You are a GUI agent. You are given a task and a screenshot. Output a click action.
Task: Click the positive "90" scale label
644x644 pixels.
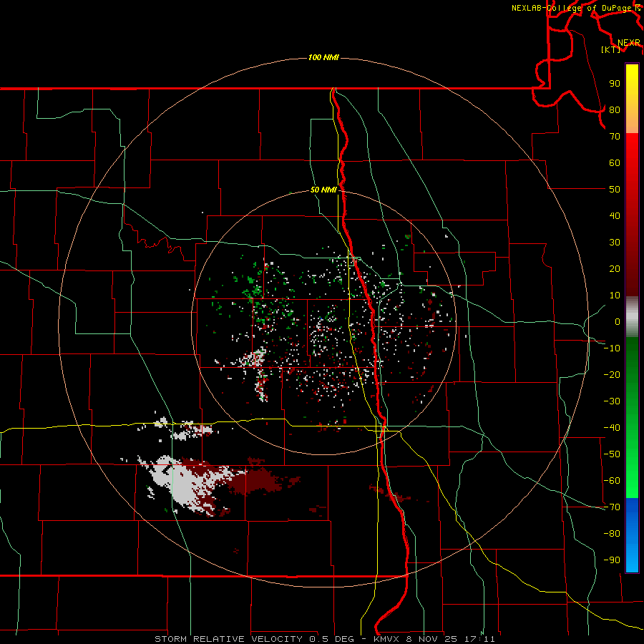[615, 84]
